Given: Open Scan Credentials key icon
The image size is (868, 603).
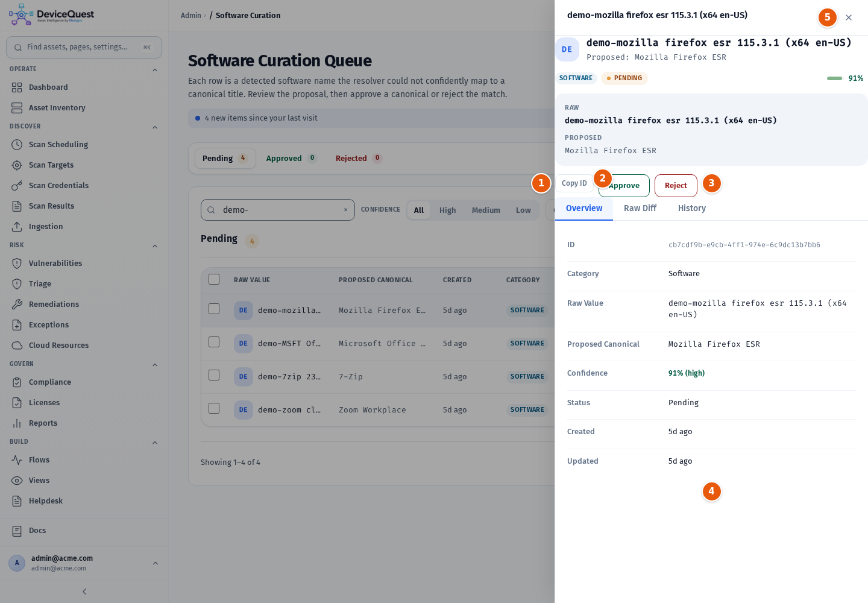Looking at the screenshot, I should (x=17, y=186).
